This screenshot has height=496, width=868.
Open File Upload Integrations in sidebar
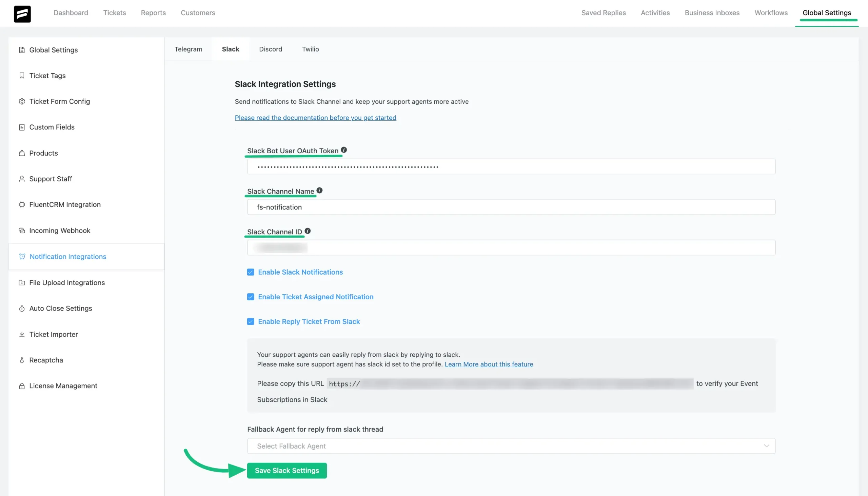click(x=86, y=283)
